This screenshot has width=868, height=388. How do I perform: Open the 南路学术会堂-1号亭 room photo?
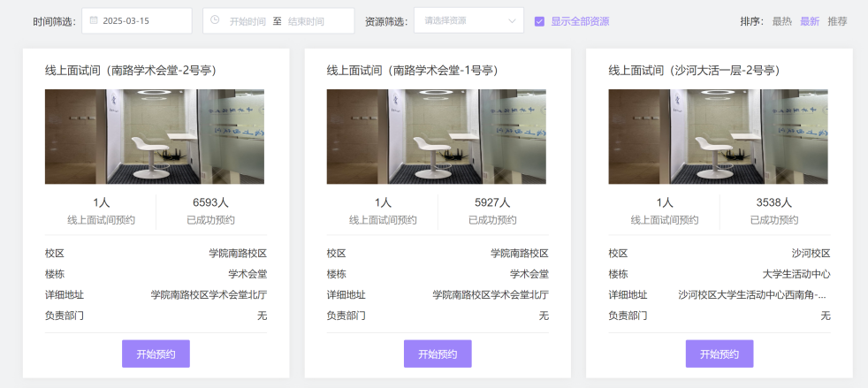pos(437,136)
